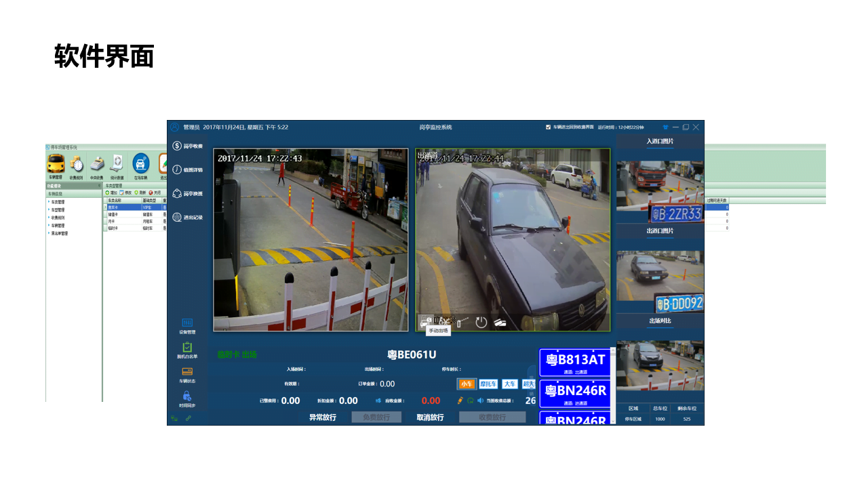Click power/restart icon on exit camera overlay

tap(481, 322)
